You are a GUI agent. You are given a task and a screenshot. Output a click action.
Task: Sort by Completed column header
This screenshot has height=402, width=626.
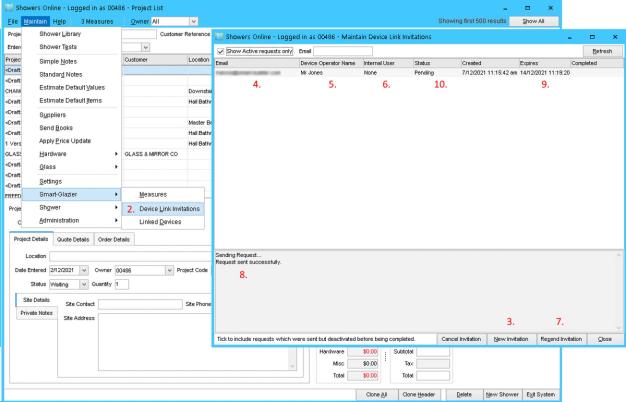(596, 63)
